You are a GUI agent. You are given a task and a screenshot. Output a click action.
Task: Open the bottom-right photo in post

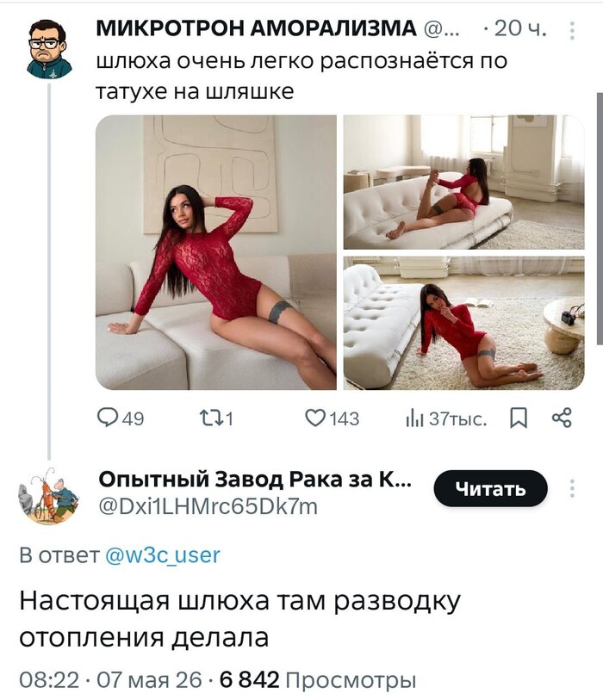pyautogui.click(x=464, y=323)
